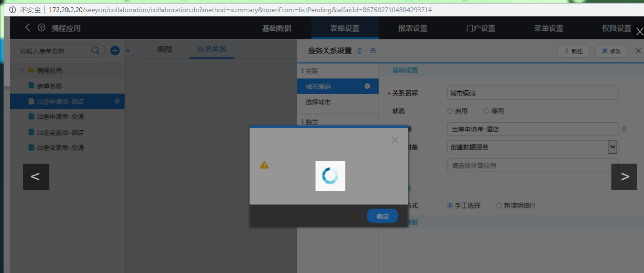Click the cube icon beside 携程应用 title
This screenshot has height=273, width=644.
41,28
